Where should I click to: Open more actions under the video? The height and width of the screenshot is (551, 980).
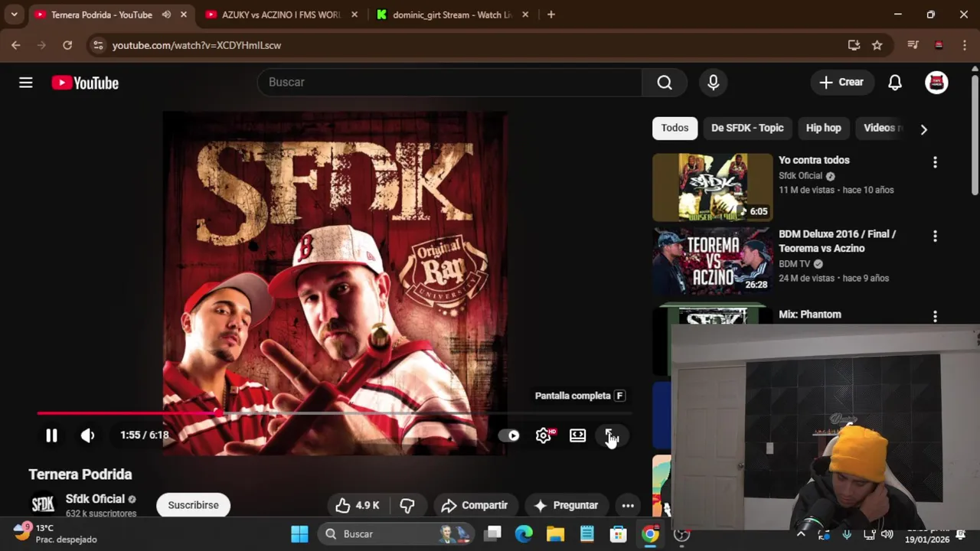click(628, 505)
